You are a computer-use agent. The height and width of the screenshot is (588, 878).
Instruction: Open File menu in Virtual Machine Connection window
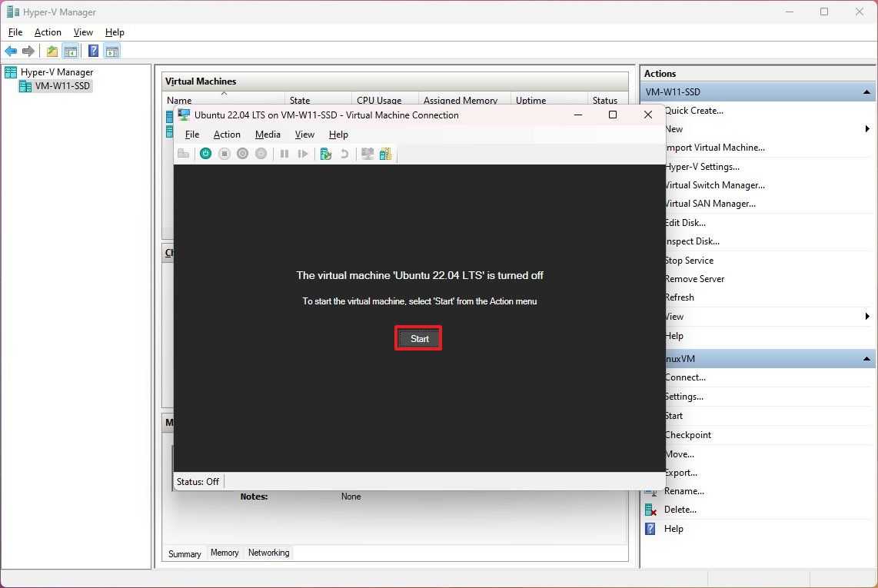[x=192, y=135]
